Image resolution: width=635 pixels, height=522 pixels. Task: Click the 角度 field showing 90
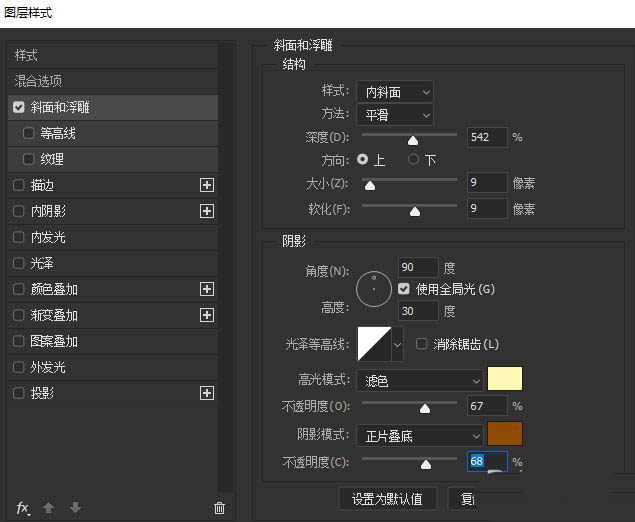pos(418,267)
